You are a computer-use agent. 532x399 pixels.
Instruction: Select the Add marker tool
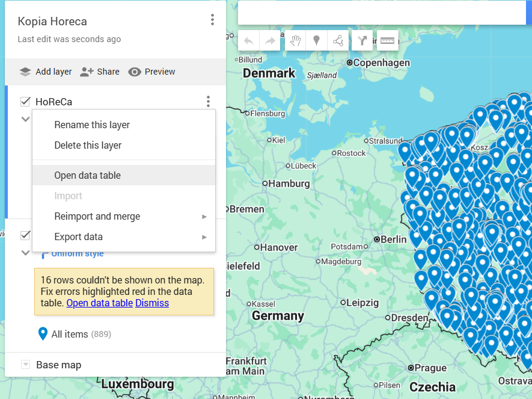316,41
